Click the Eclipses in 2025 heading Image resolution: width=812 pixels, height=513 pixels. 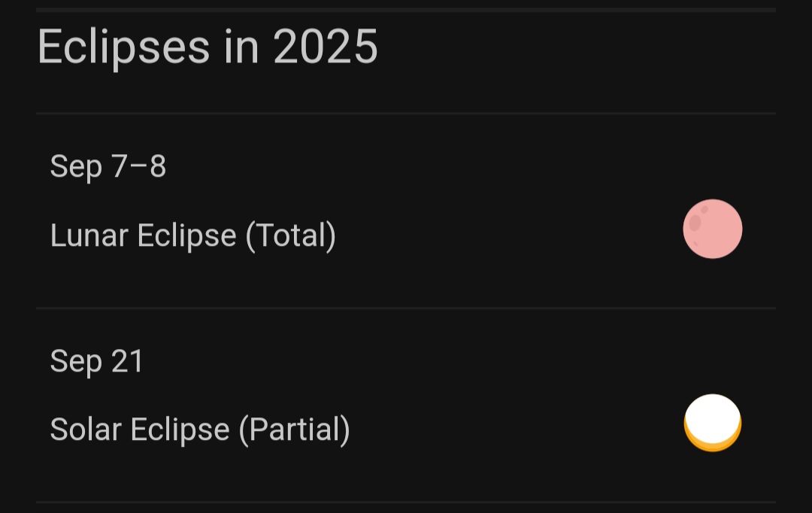[208, 47]
